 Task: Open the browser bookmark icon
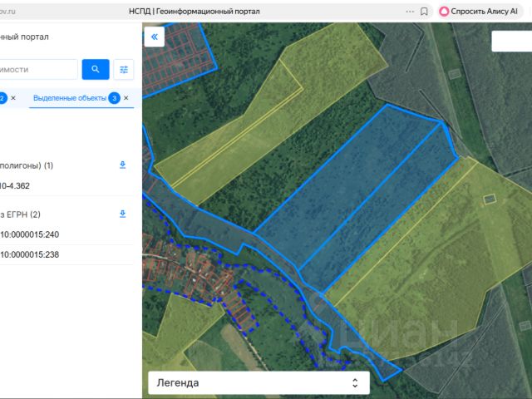(x=424, y=12)
